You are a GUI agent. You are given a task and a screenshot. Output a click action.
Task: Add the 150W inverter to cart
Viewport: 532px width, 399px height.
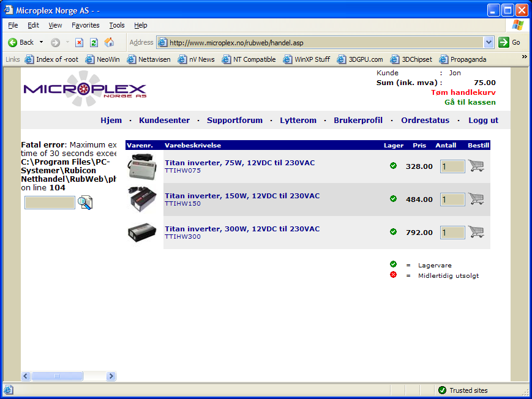tap(476, 198)
